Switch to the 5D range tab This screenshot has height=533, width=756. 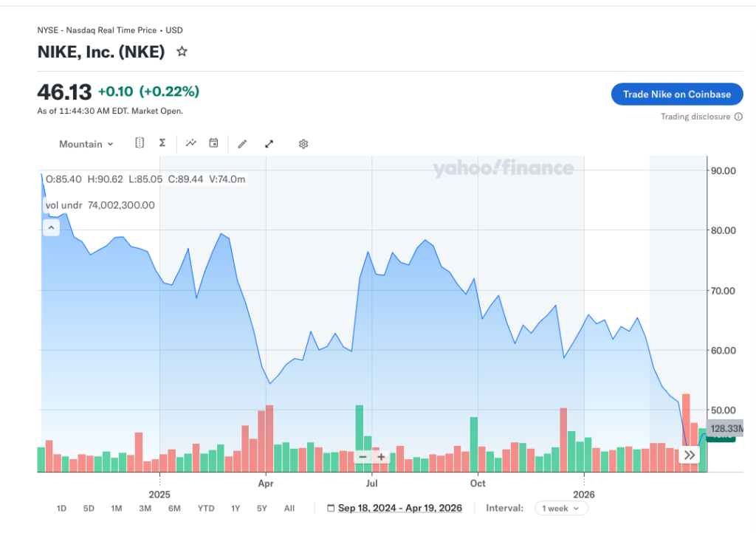click(x=89, y=508)
